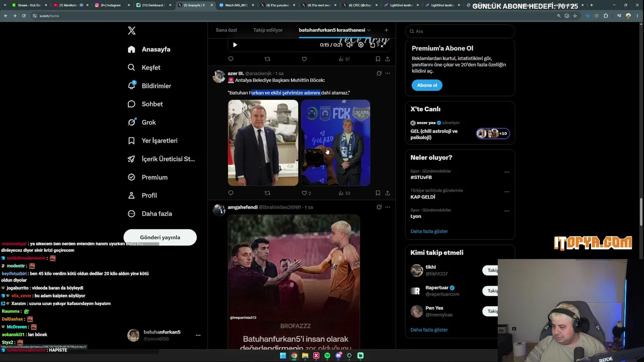Launch Grok from the sidebar

pyautogui.click(x=141, y=122)
